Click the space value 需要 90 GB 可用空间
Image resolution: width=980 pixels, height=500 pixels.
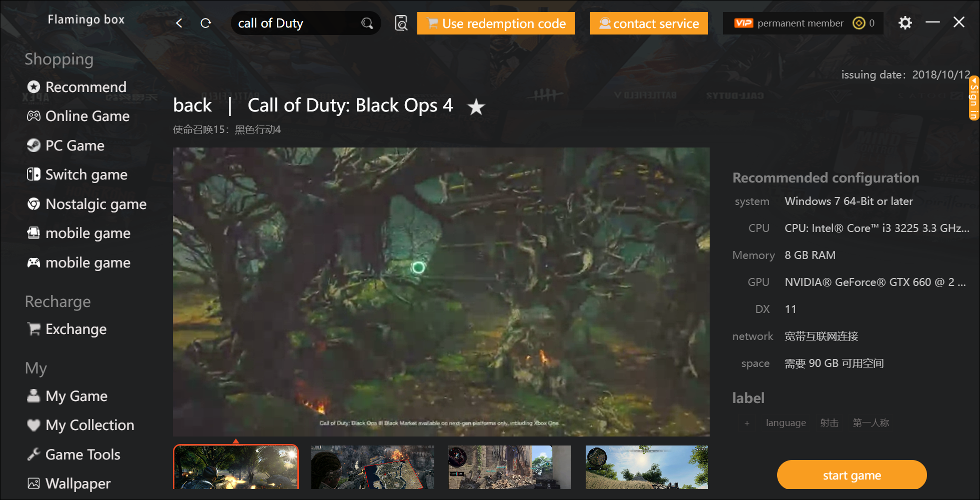(834, 363)
